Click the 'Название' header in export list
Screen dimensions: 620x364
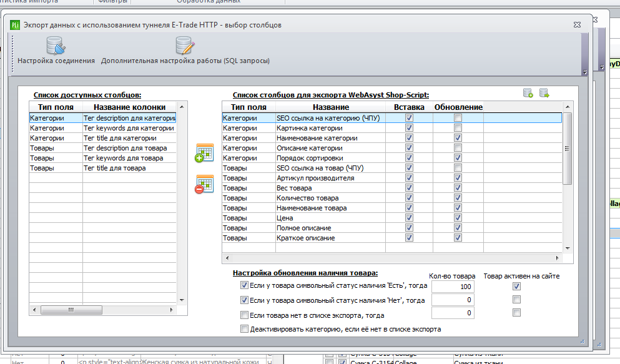coord(330,107)
